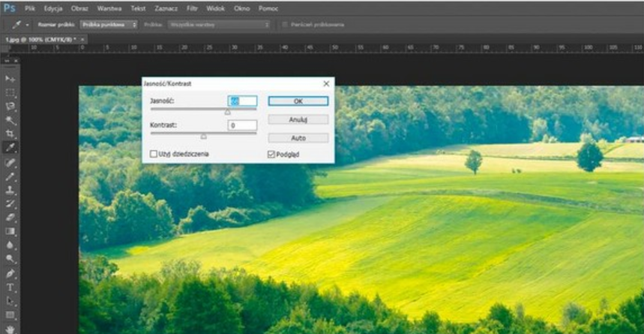The height and width of the screenshot is (334, 644).
Task: Toggle the Pierścień próbkowania checkbox
Action: [x=284, y=25]
